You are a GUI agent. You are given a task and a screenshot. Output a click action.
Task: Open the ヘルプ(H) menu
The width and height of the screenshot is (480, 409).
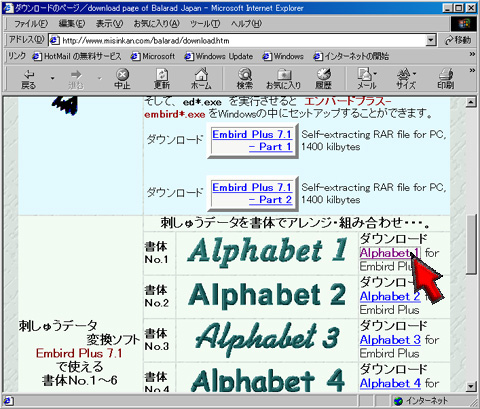tap(246, 24)
